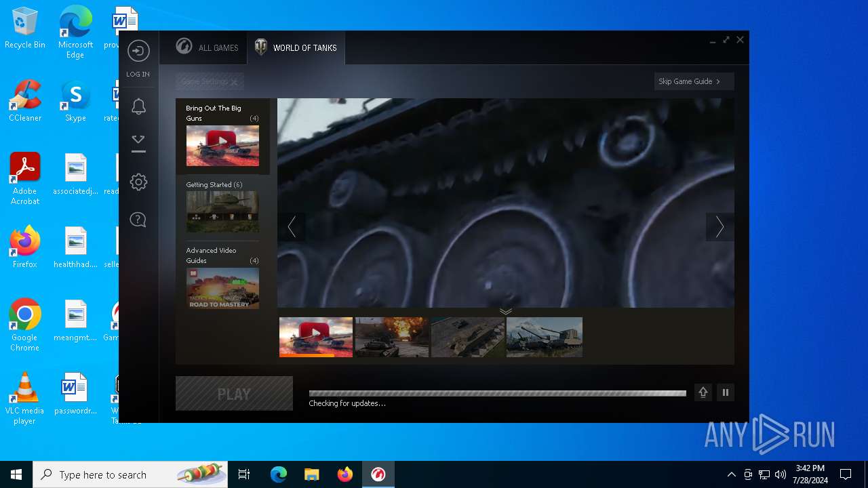Image resolution: width=868 pixels, height=488 pixels.
Task: Select Getting Started video playlist
Action: pos(222,207)
